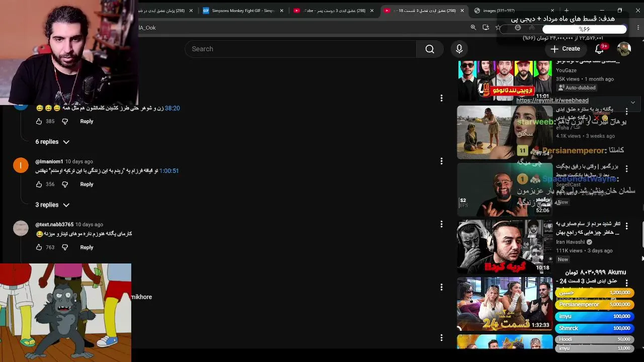Activate voice search microphone icon
Image resolution: width=644 pixels, height=362 pixels.
click(x=459, y=49)
